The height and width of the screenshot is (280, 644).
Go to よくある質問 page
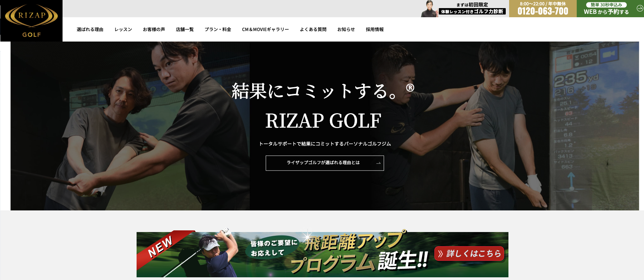(313, 29)
